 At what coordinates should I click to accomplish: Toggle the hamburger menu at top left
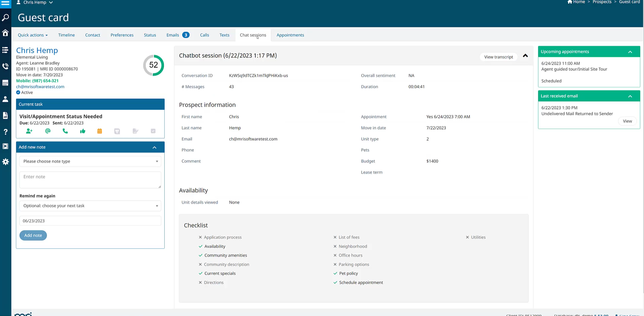coord(5,3)
